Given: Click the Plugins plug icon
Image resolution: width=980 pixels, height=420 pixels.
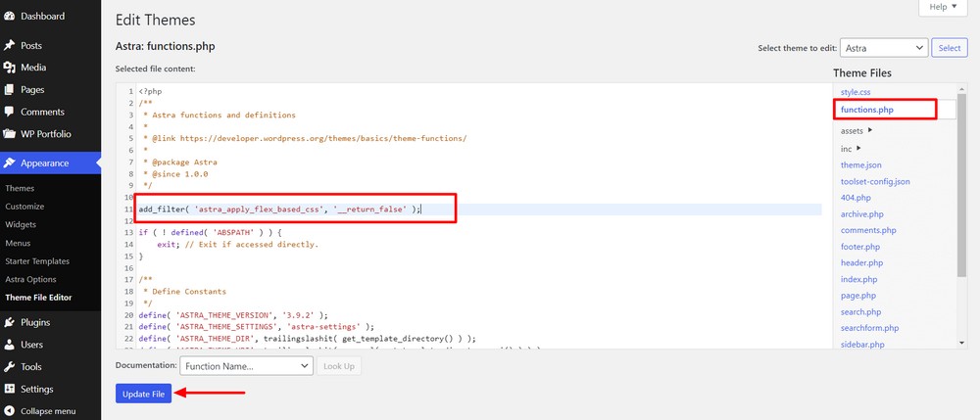Looking at the screenshot, I should coord(10,323).
